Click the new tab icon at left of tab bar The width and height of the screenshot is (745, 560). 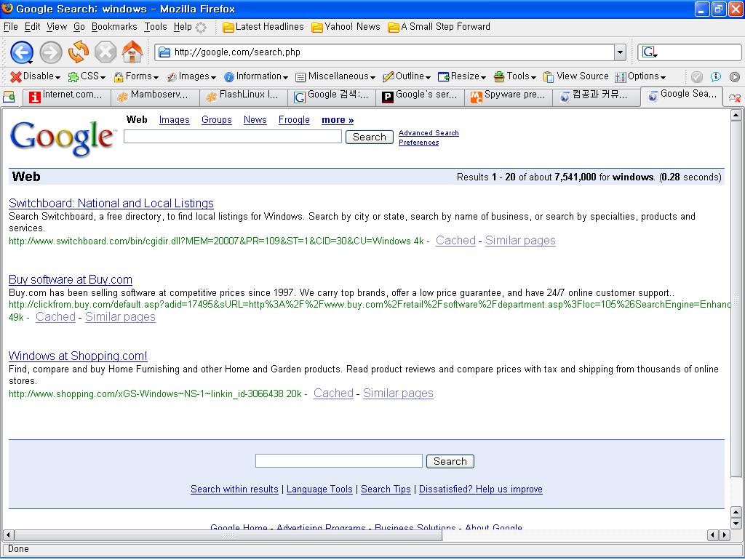(9, 97)
